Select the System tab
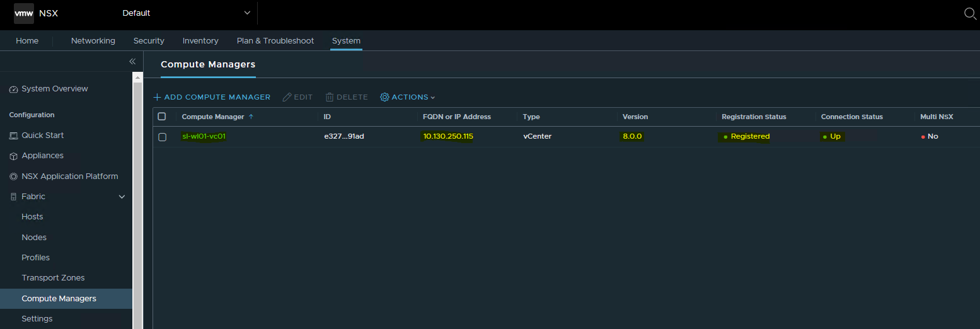Screen dimensions: 980x329 coord(346,40)
